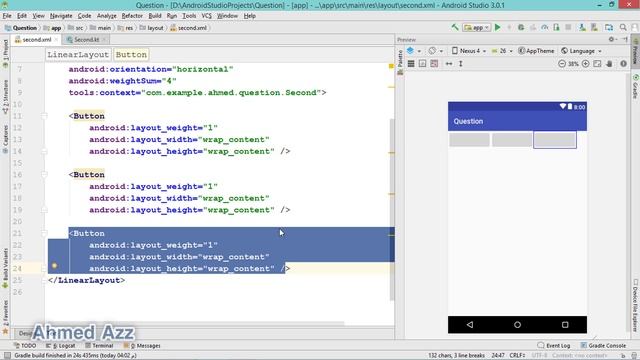
Task: Open the VCS menu
Action: pos(207,16)
